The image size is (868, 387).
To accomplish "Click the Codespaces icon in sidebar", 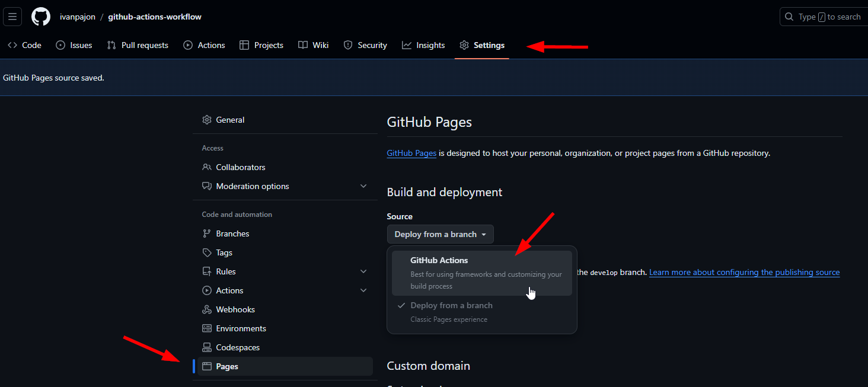I will click(207, 347).
